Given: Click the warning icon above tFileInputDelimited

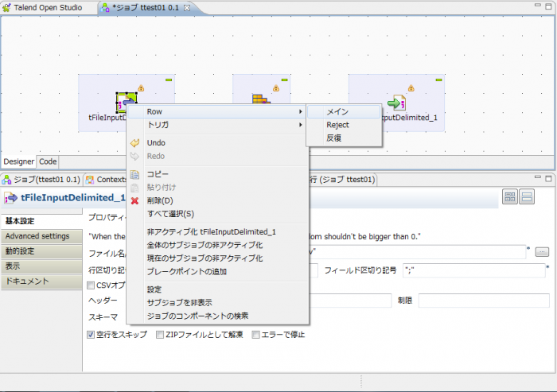Looking at the screenshot, I should point(141,88).
